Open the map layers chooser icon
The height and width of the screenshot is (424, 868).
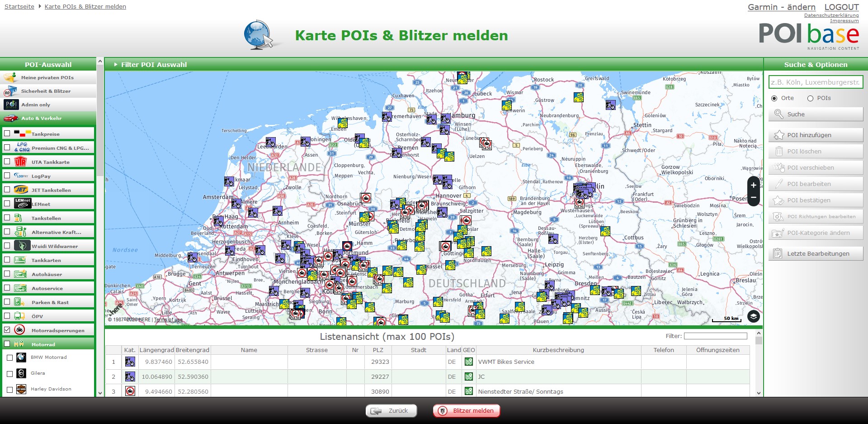[x=753, y=316]
